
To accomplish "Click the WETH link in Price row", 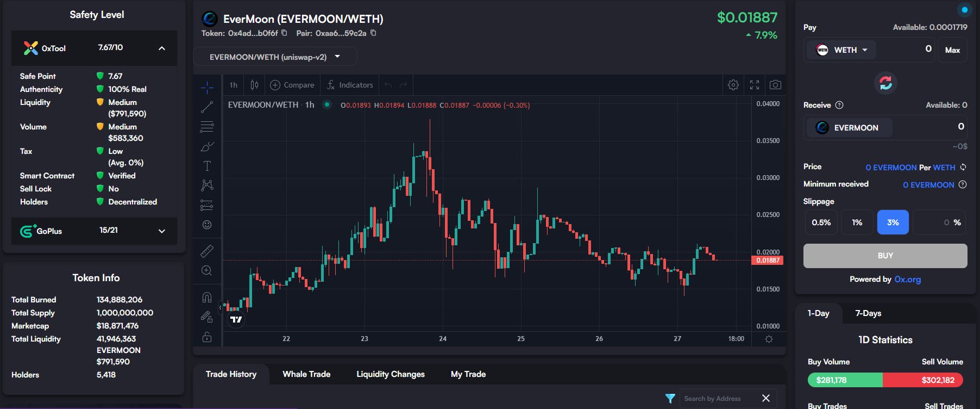I will 944,168.
